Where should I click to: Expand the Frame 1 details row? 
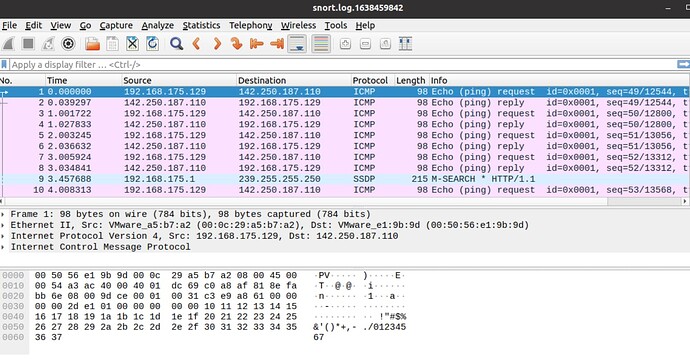(x=4, y=214)
